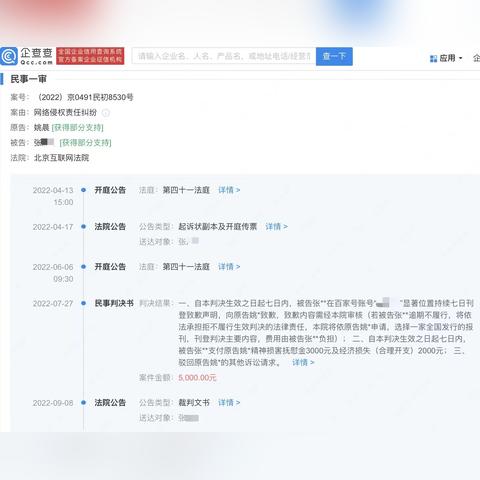Screen dimensions: 480x480
Task: Open 详情 link for 2022-04-13 开庭公告
Action: (x=229, y=190)
